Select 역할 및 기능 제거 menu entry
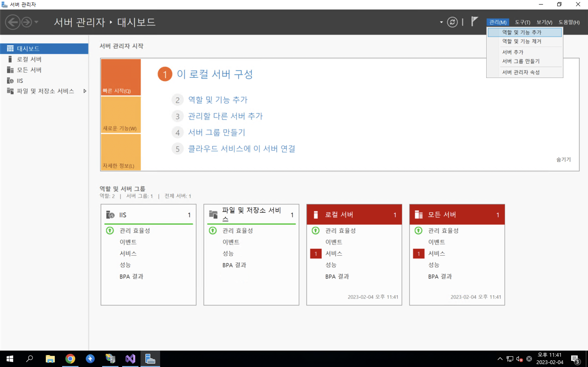The width and height of the screenshot is (588, 367). pos(521,42)
